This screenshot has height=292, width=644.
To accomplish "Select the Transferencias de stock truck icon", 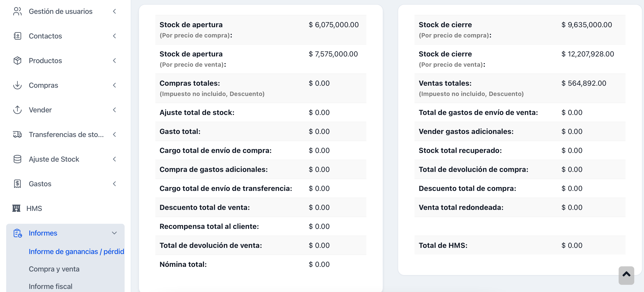I will point(17,134).
